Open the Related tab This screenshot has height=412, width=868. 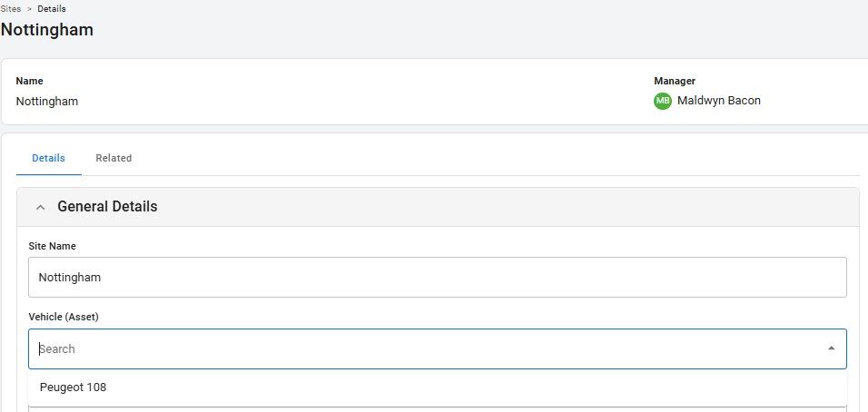[x=113, y=158]
